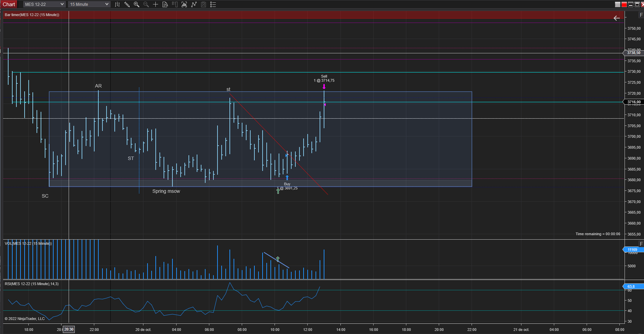Click the 20 de oct. date label
Image resolution: width=644 pixels, height=334 pixels.
click(x=144, y=329)
